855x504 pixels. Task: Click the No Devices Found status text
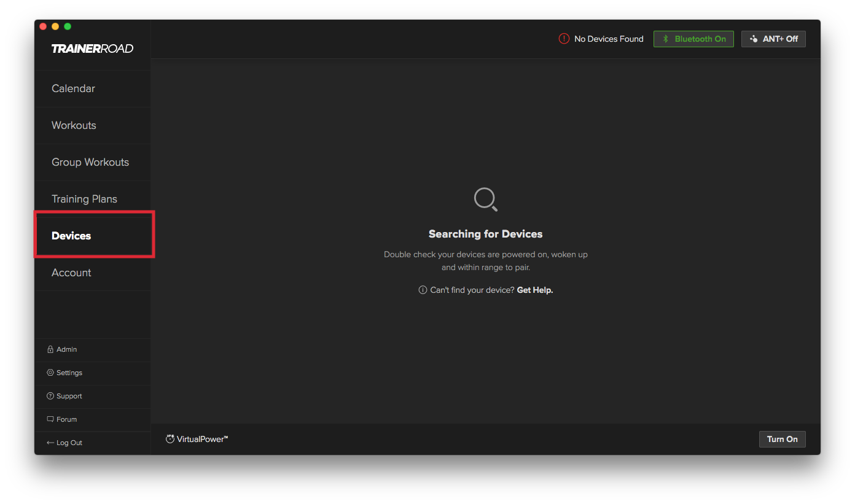pos(609,39)
